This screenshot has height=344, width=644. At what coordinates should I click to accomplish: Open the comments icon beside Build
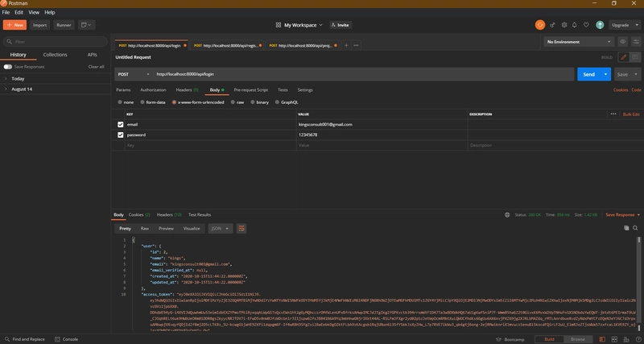pyautogui.click(x=635, y=57)
